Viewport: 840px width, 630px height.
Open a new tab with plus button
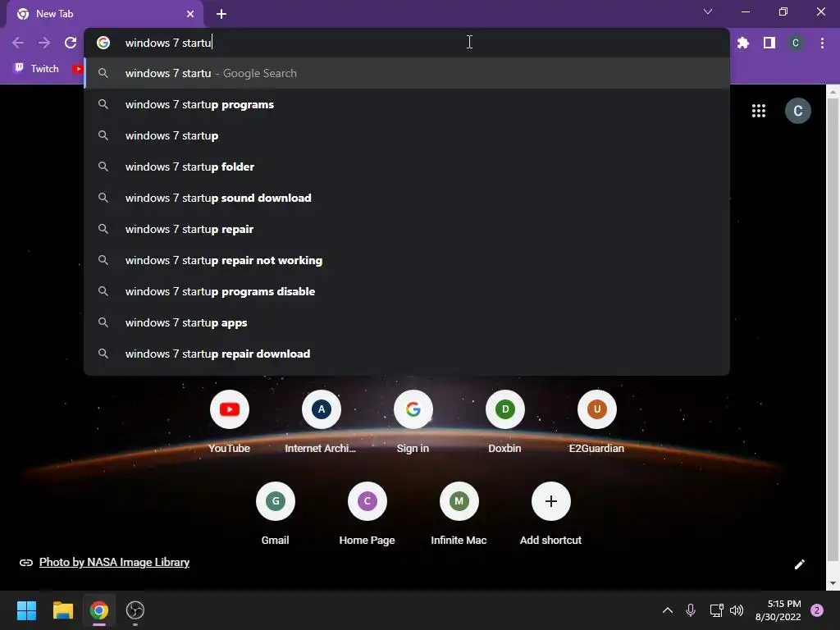click(x=221, y=14)
